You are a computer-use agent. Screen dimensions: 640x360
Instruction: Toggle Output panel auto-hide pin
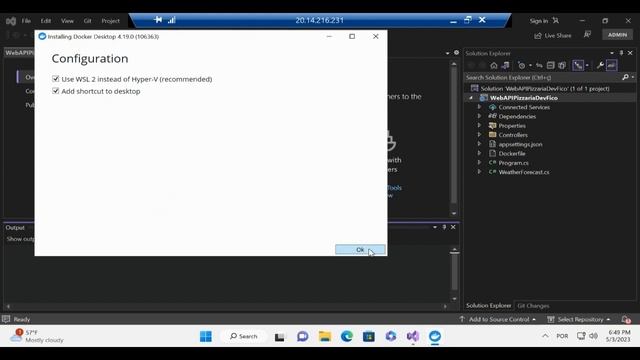[444, 227]
